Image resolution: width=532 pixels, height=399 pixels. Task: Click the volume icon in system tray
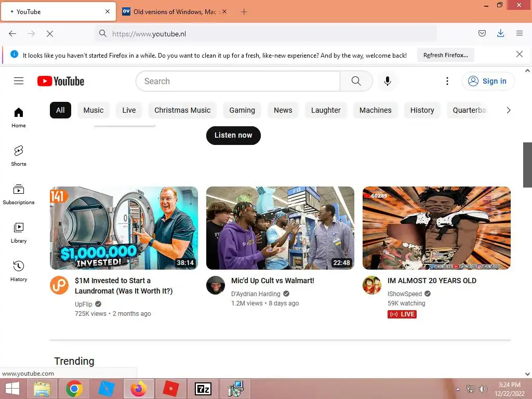point(483,389)
